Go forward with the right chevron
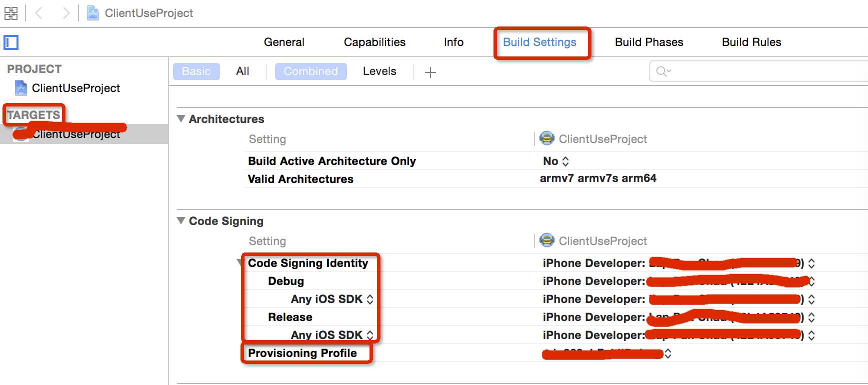The image size is (868, 385). click(65, 13)
